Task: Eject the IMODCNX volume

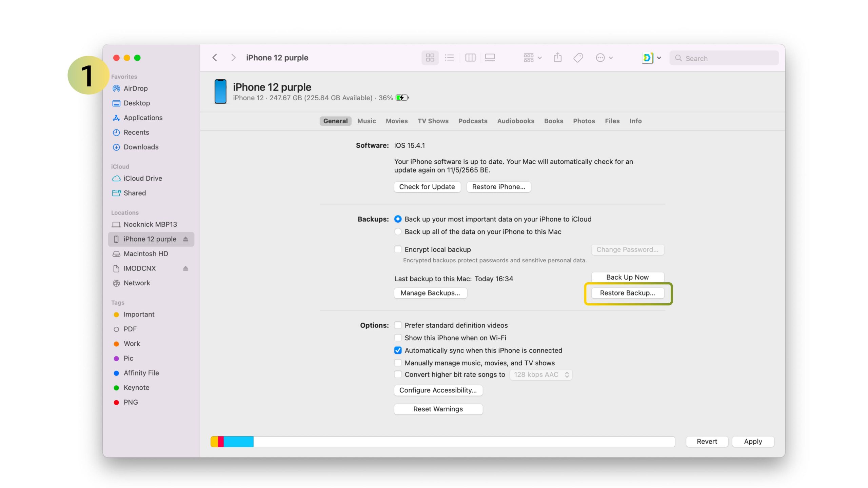Action: (185, 268)
